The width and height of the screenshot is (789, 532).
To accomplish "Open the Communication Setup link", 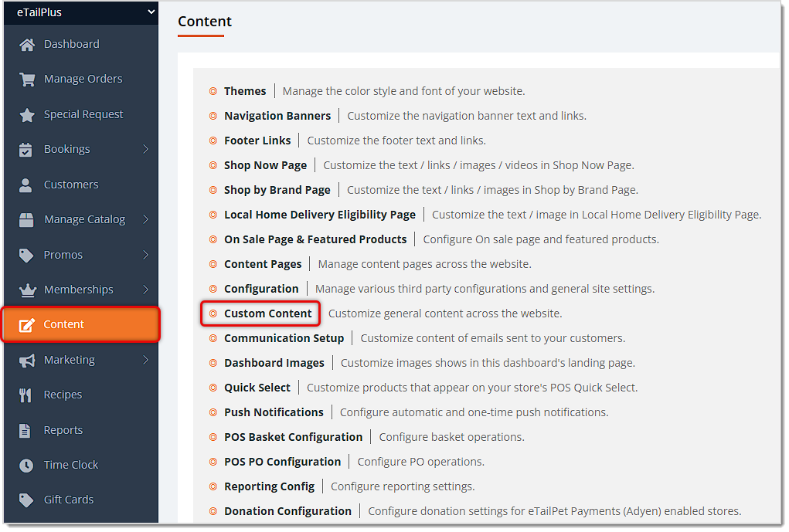I will (284, 338).
